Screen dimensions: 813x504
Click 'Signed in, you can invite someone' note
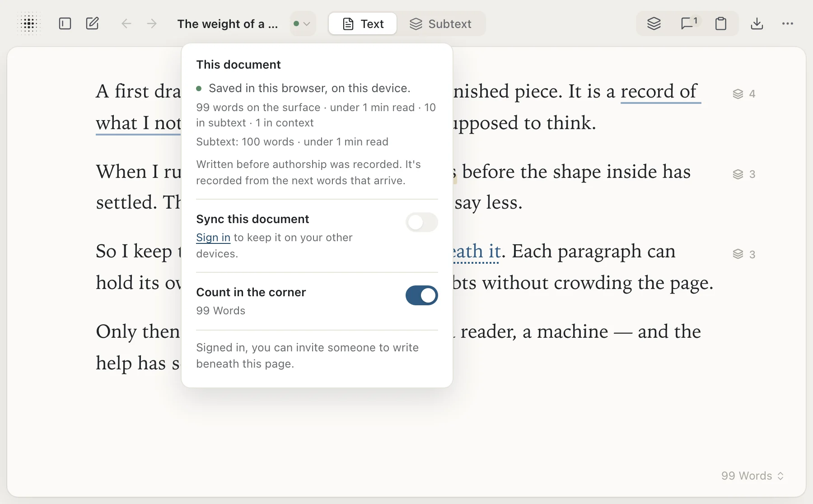308,356
